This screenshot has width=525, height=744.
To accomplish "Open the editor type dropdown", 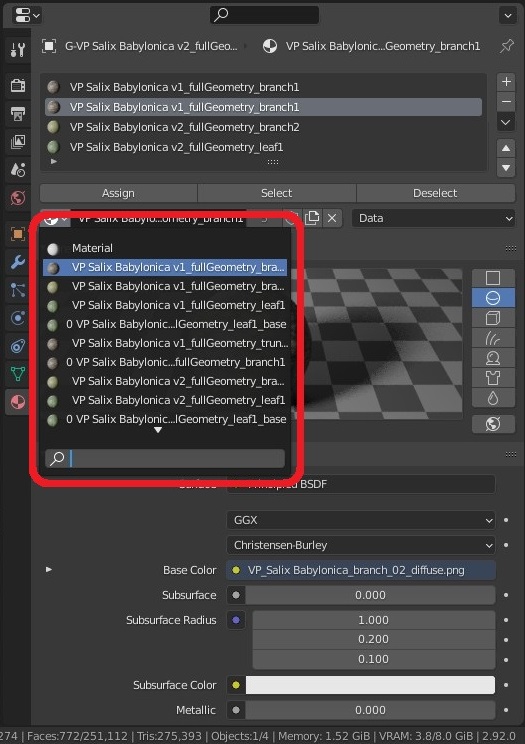I will coord(27,16).
